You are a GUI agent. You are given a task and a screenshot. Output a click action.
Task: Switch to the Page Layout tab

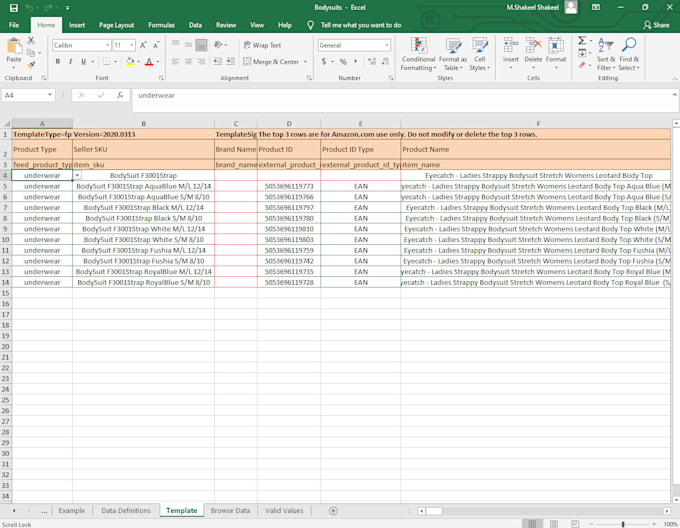point(116,25)
